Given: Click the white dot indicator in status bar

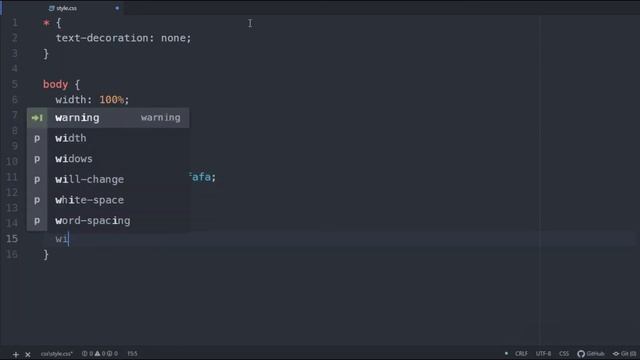Looking at the screenshot, I should click(x=506, y=353).
